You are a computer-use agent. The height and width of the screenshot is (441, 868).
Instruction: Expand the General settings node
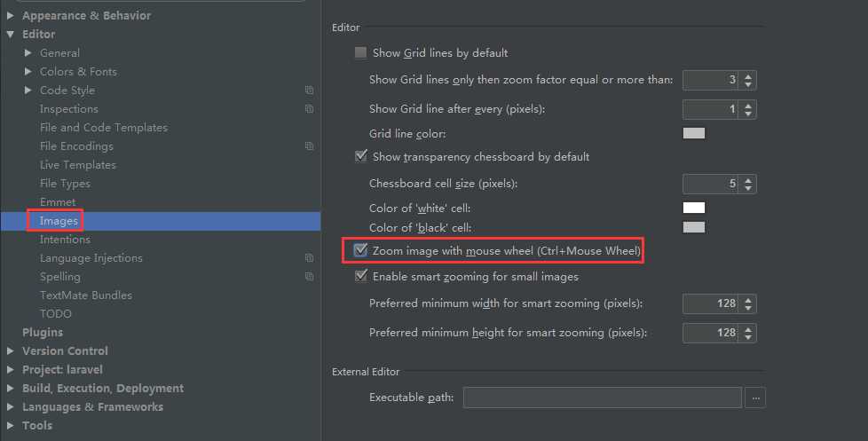click(x=28, y=53)
